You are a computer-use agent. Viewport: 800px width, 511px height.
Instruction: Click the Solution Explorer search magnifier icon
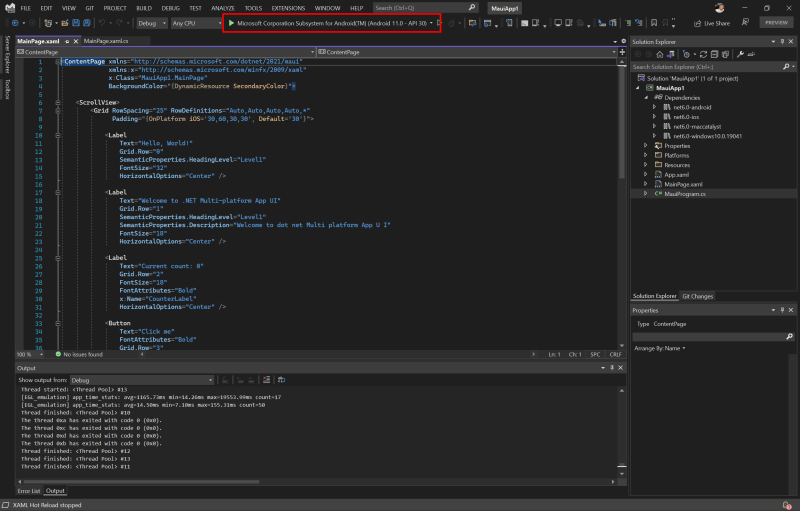click(x=786, y=67)
